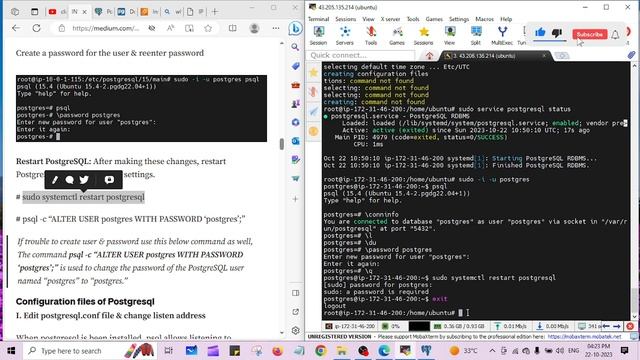The width and height of the screenshot is (640, 360).
Task: Click the paperclip icon at right of tab bar
Action: click(x=631, y=55)
